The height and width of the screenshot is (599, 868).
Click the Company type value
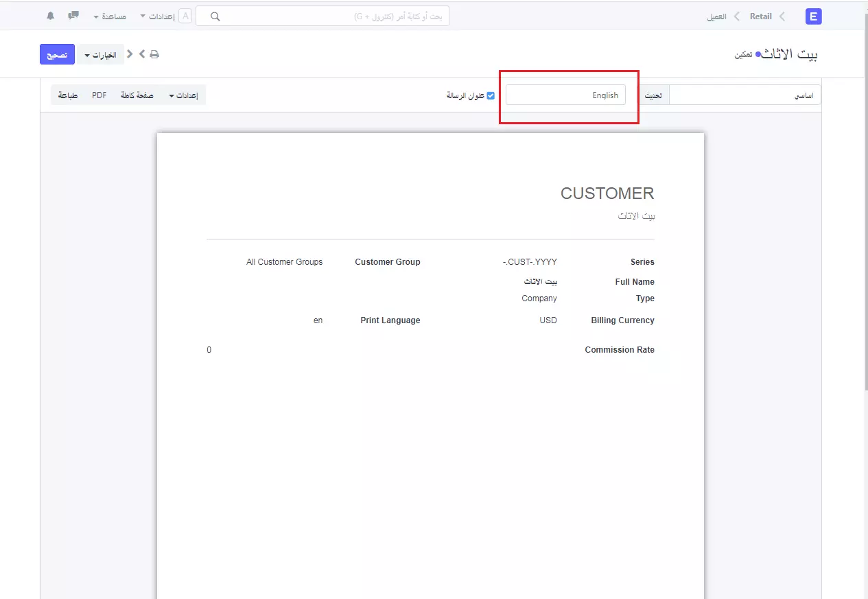coord(539,298)
